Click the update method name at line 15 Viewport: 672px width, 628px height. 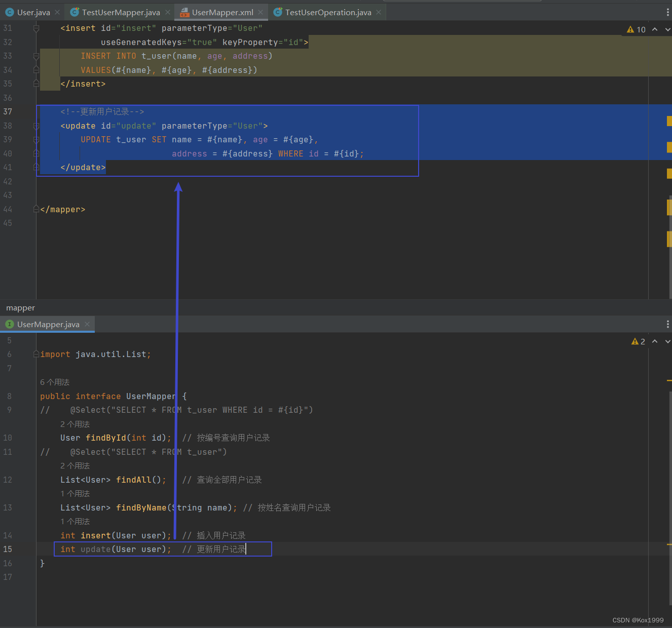(96, 549)
